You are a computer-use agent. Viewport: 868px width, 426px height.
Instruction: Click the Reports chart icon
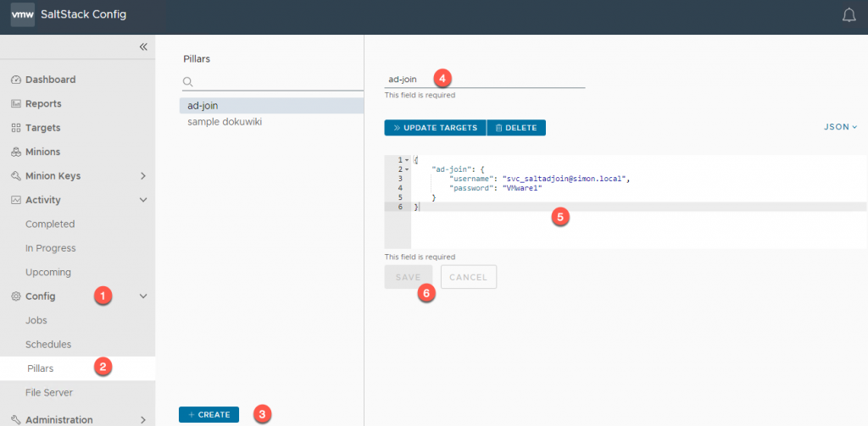[16, 104]
